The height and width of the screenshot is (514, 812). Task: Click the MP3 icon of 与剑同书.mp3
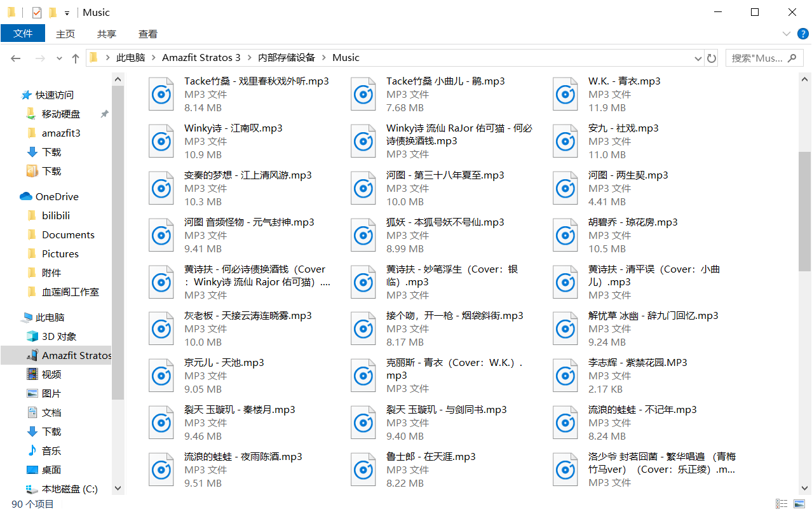point(363,423)
